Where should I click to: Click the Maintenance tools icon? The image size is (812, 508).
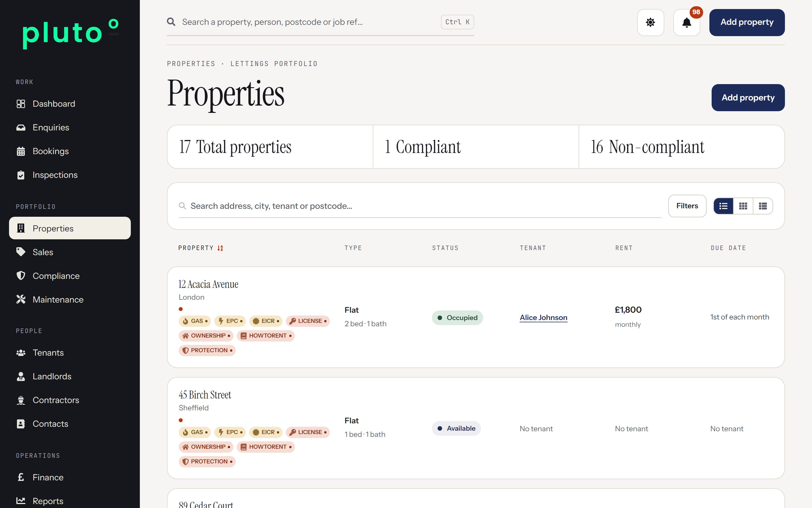tap(21, 299)
